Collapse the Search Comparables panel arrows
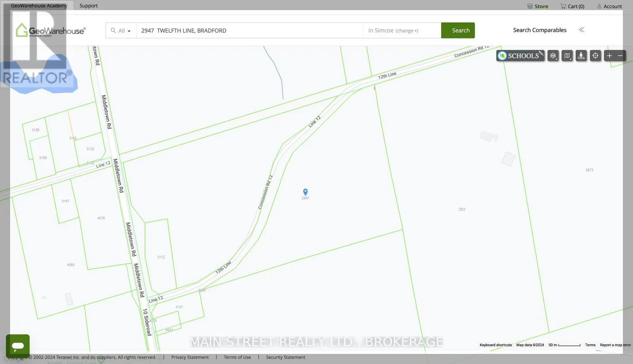 click(582, 30)
